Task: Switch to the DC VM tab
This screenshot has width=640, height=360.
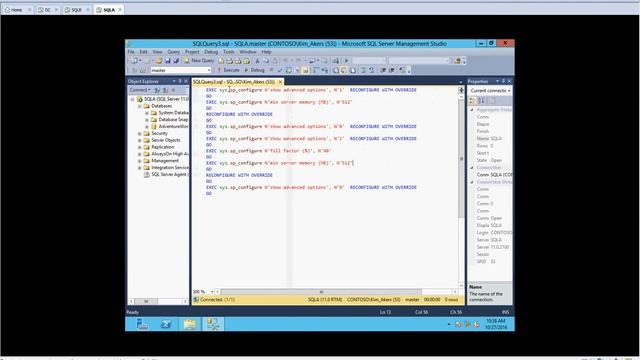Action: [47, 10]
